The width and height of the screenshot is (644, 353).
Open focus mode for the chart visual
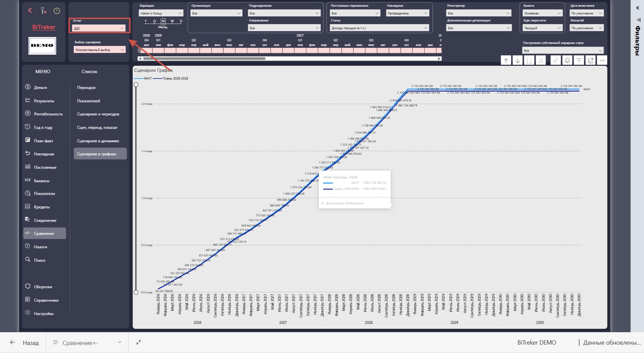click(x=590, y=60)
